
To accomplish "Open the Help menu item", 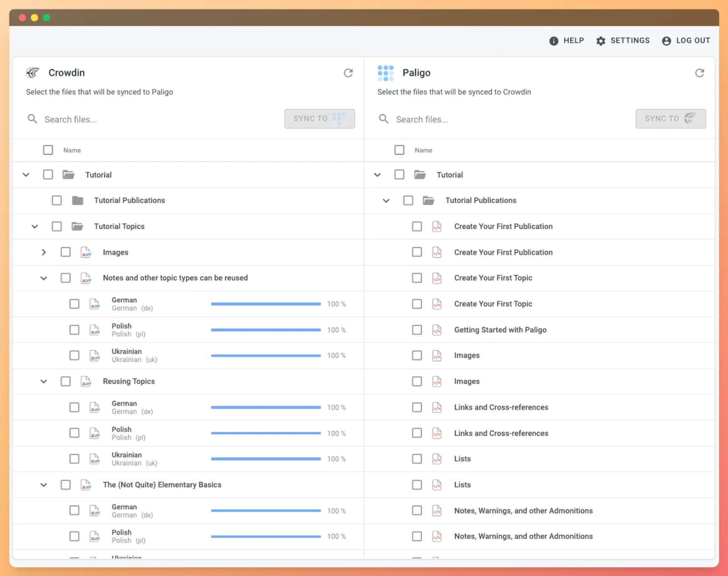I will pyautogui.click(x=566, y=41).
